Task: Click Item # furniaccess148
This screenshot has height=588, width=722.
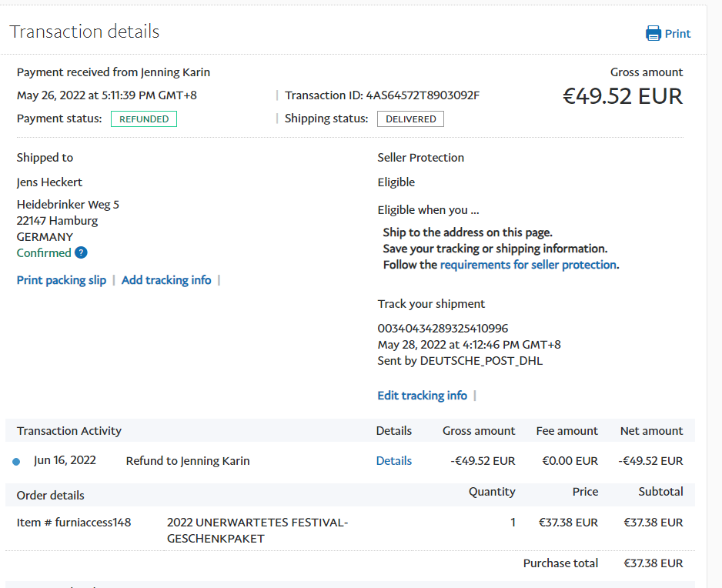Action: coord(74,523)
